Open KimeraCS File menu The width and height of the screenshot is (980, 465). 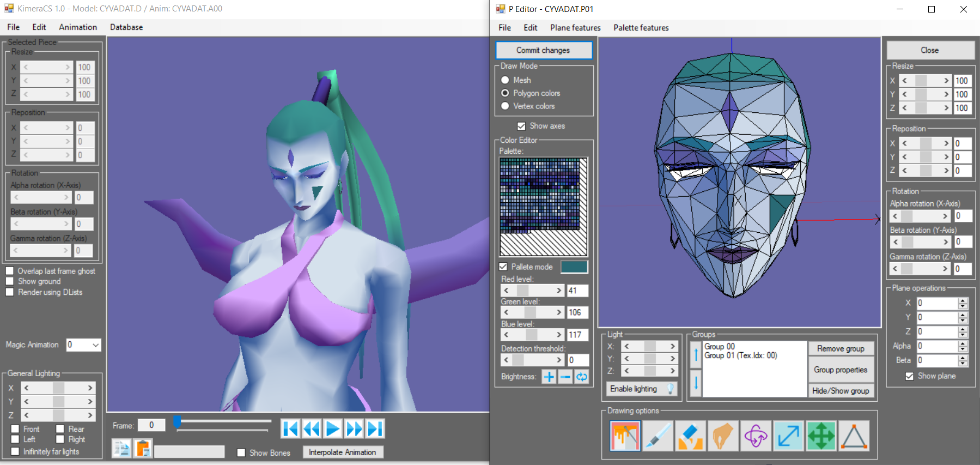13,27
